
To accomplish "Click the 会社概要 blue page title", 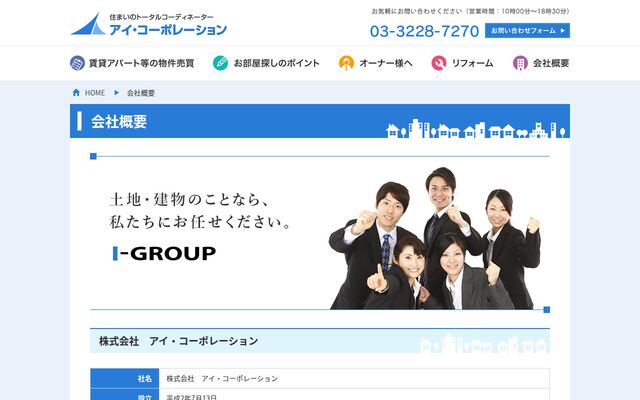I will pyautogui.click(x=119, y=122).
